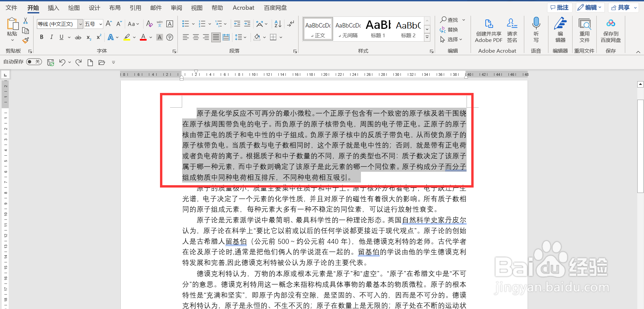Toggle underline formatting

(x=61, y=37)
